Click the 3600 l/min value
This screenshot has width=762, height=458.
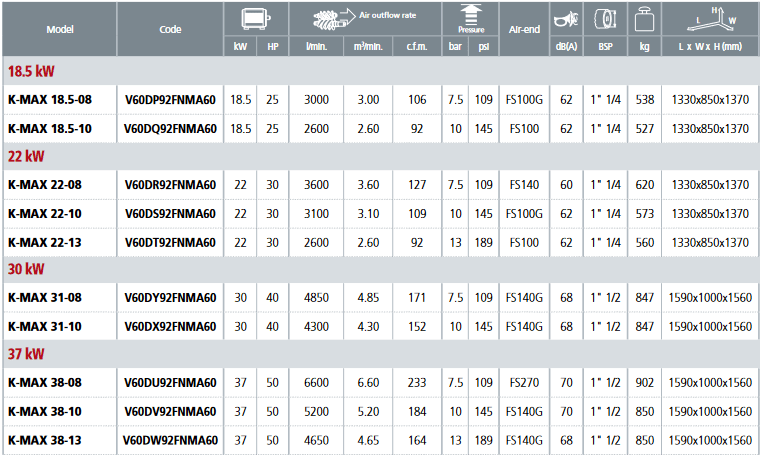click(316, 185)
